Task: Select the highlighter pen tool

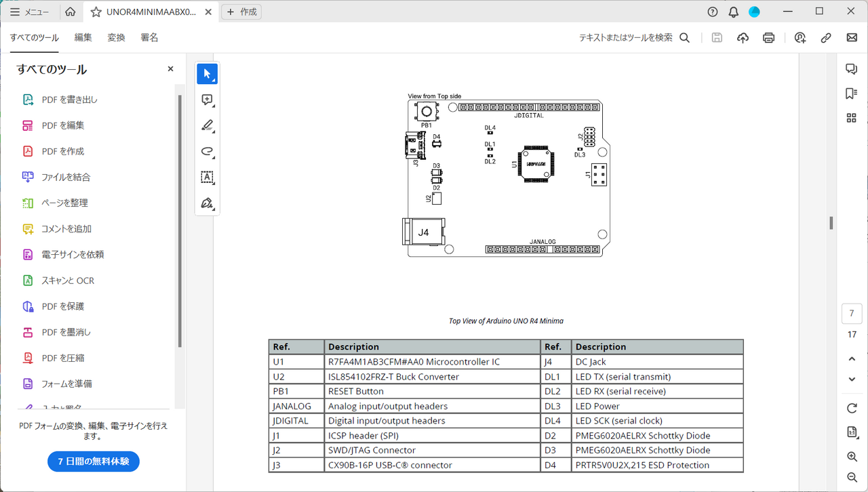Action: (208, 125)
